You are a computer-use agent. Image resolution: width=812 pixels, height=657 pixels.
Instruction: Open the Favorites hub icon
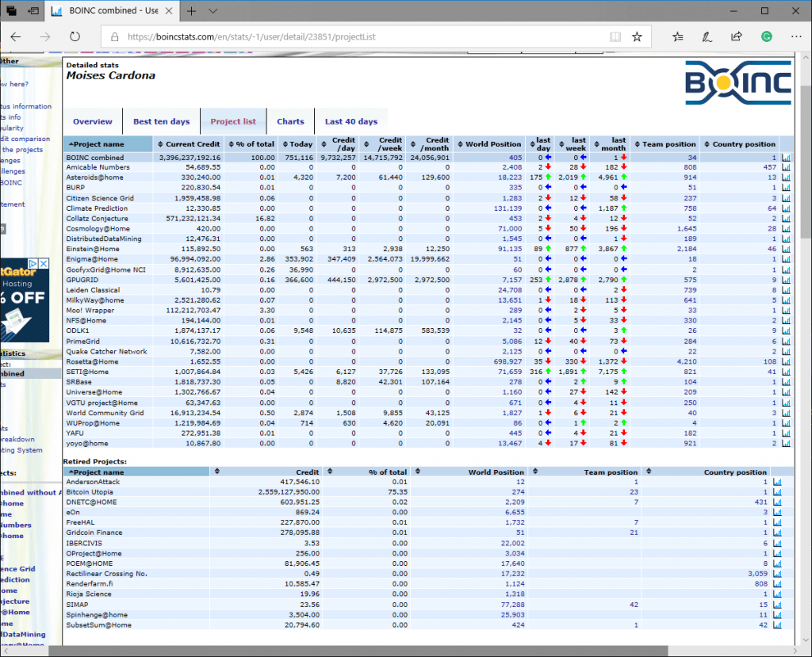pos(677,36)
